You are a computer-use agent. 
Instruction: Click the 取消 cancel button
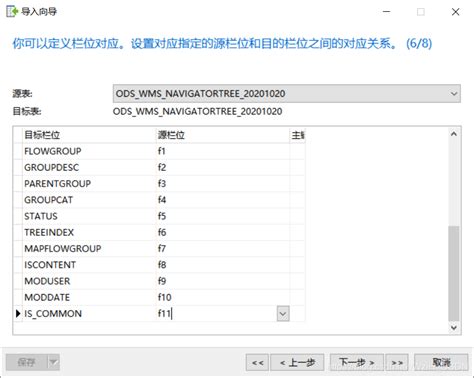pyautogui.click(x=441, y=362)
